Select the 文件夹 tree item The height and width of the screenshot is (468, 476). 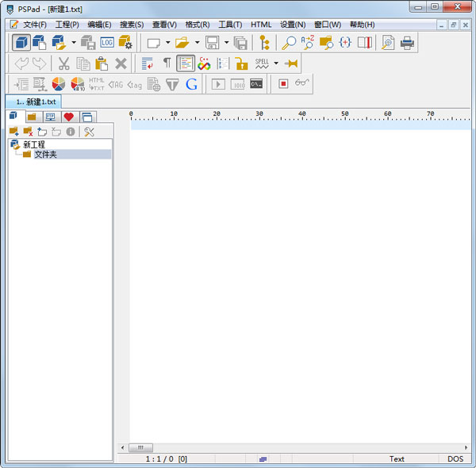coord(45,154)
